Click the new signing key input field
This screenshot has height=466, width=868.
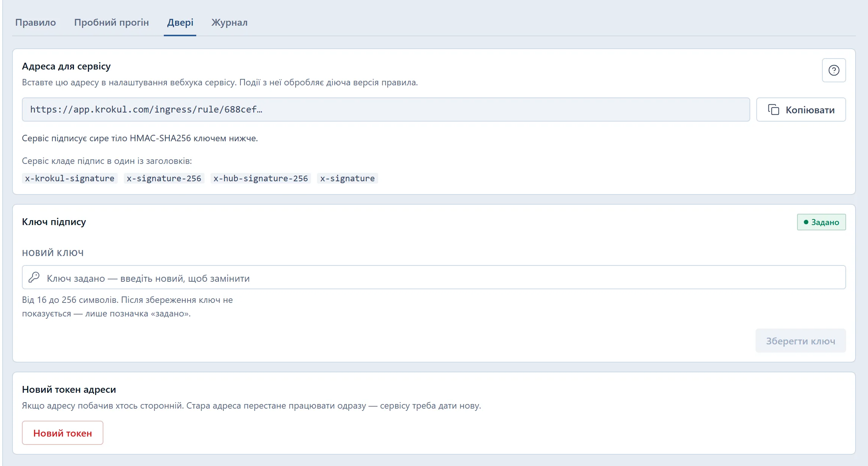[434, 278]
